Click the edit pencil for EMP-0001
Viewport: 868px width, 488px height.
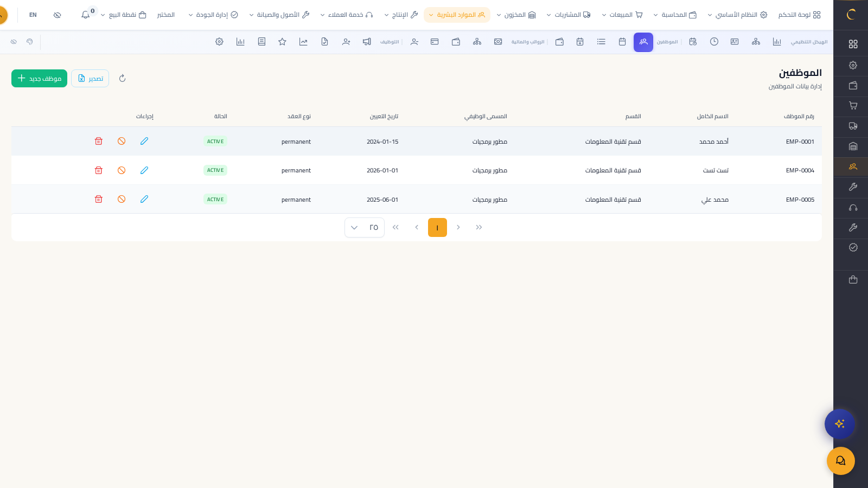pyautogui.click(x=144, y=141)
